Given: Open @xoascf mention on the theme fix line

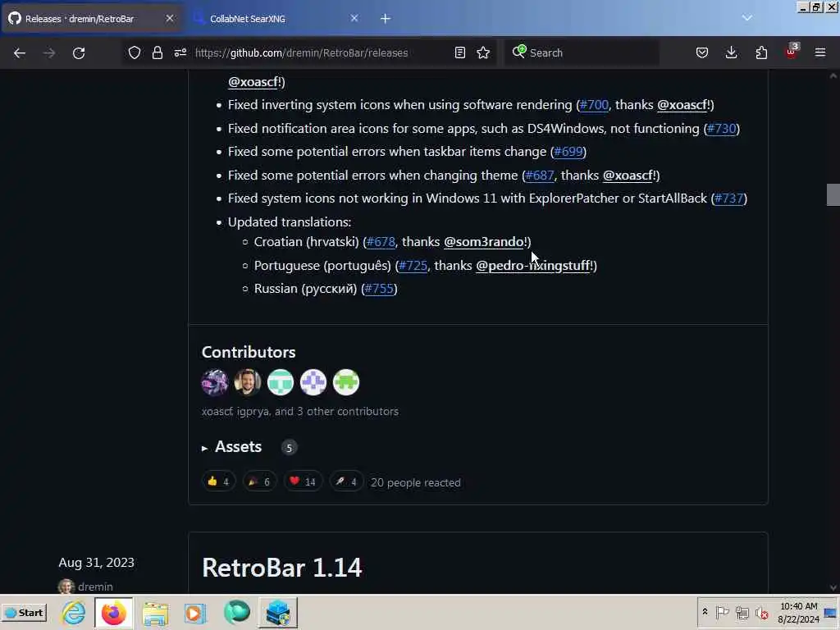Looking at the screenshot, I should click(x=628, y=176).
